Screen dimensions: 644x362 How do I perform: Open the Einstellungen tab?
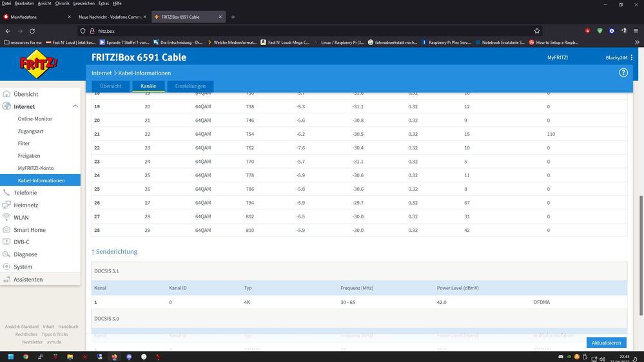(x=190, y=86)
